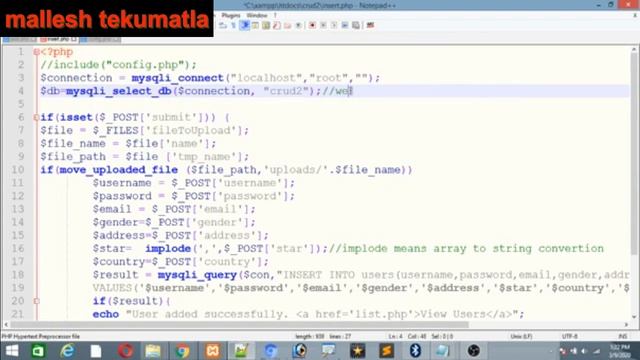Click the horizontal scrollbar thumb
Screen dimensions: 640x360
click(x=240, y=325)
